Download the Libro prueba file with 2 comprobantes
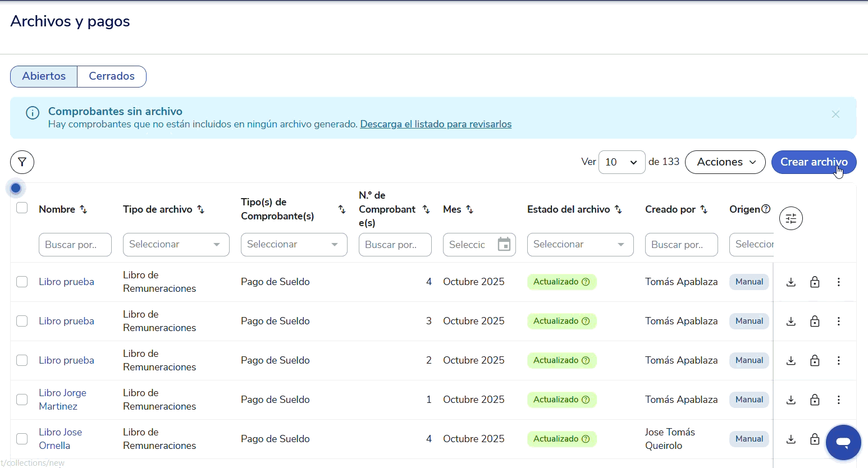 tap(791, 360)
